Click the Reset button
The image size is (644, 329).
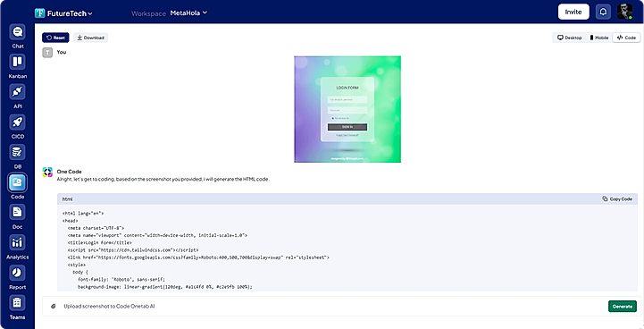[x=55, y=38]
